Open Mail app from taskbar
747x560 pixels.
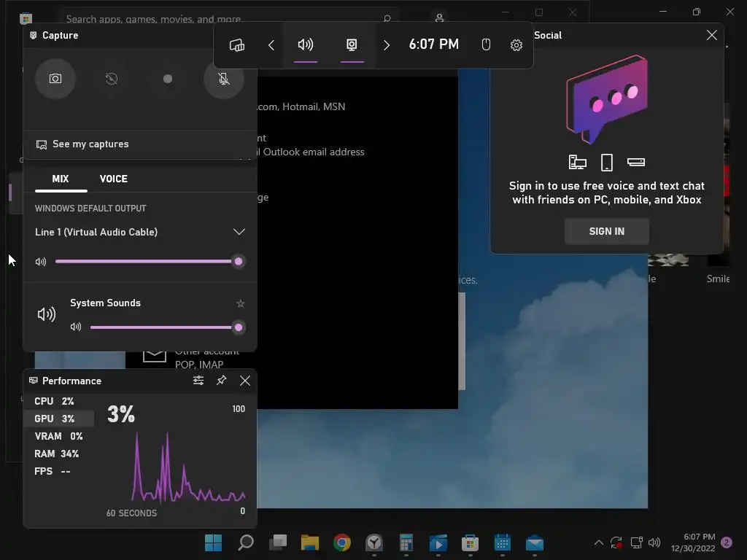[535, 542]
